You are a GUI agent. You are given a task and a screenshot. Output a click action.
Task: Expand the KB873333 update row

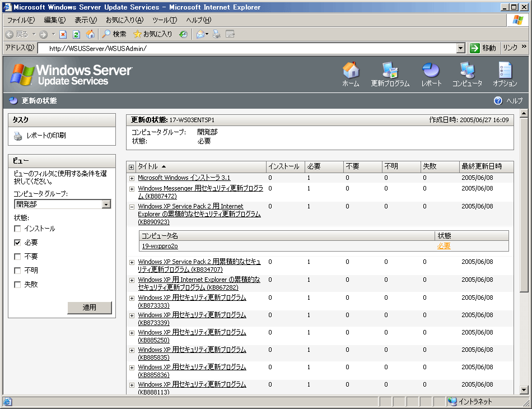pyautogui.click(x=132, y=299)
